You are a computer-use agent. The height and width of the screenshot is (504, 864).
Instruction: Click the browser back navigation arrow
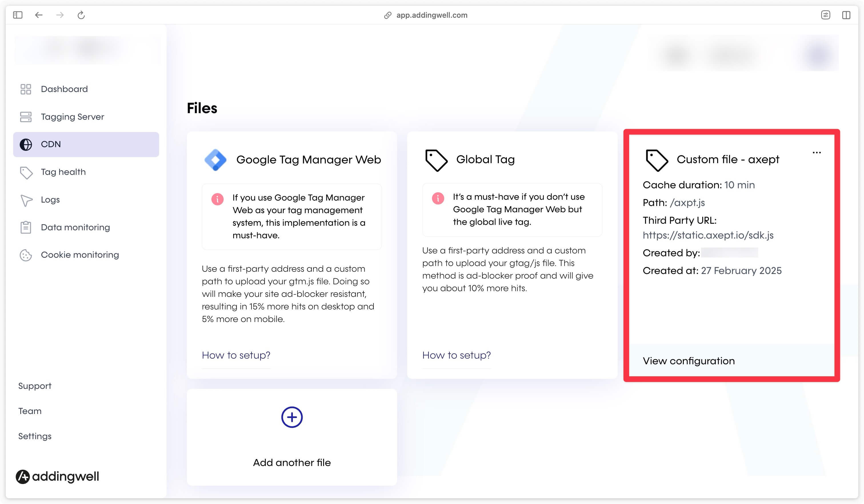(37, 15)
